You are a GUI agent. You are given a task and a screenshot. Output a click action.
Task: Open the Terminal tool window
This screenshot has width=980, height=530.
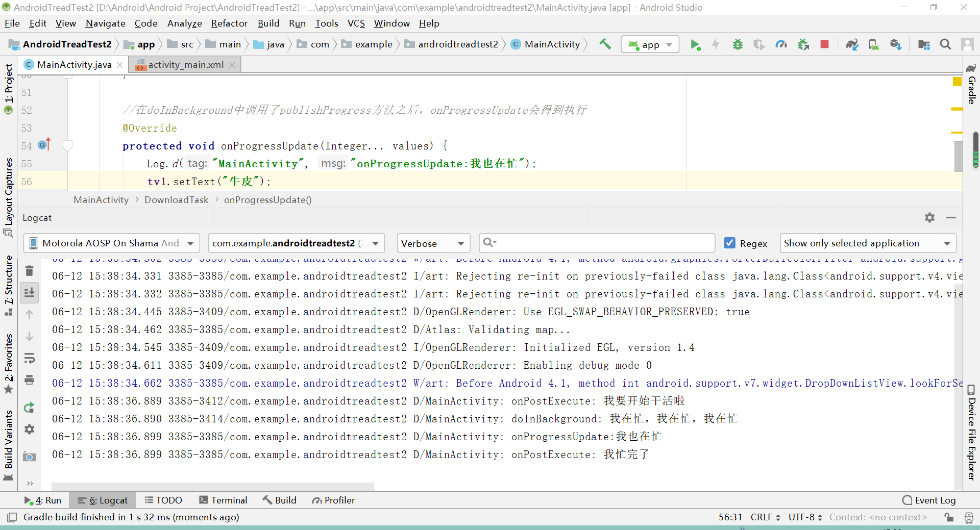(x=223, y=500)
